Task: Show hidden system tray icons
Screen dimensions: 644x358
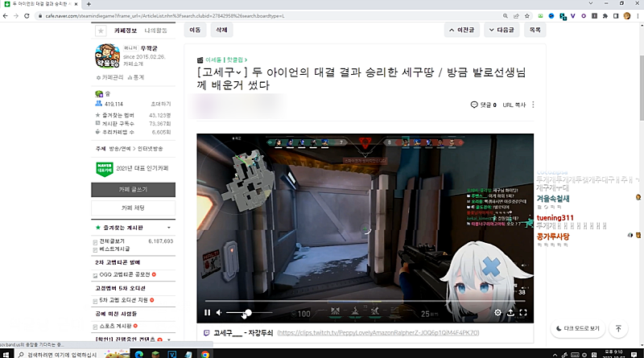Action: [555, 355]
